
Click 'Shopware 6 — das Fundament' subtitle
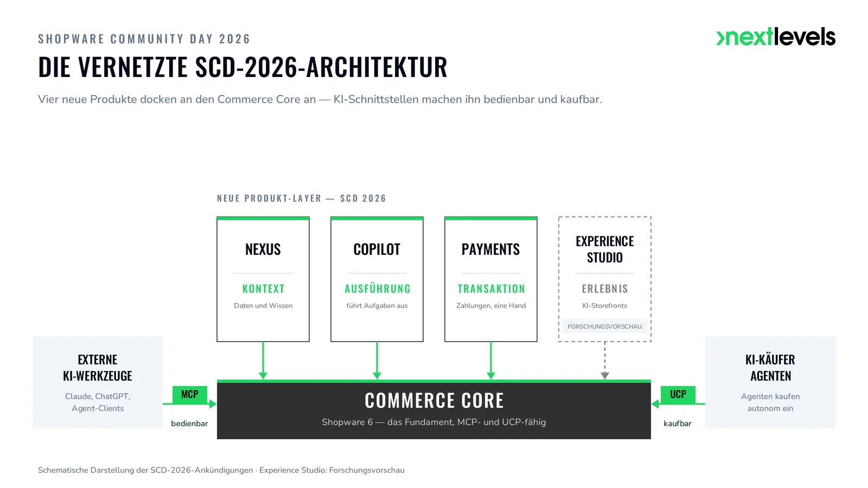[x=434, y=422]
